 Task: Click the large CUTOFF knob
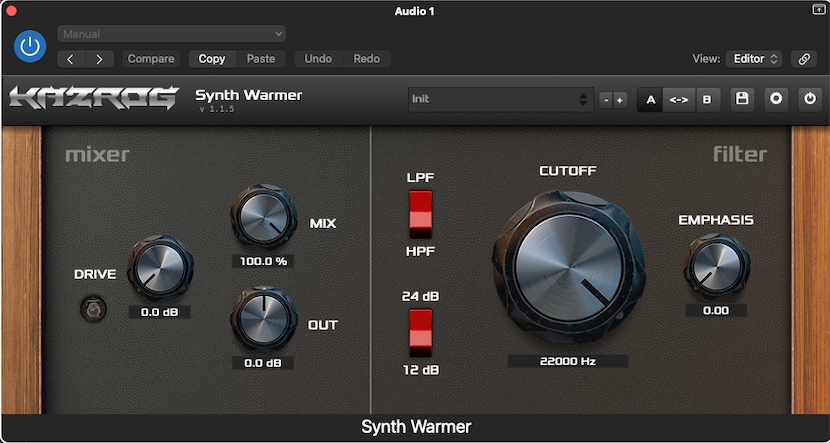click(x=569, y=267)
